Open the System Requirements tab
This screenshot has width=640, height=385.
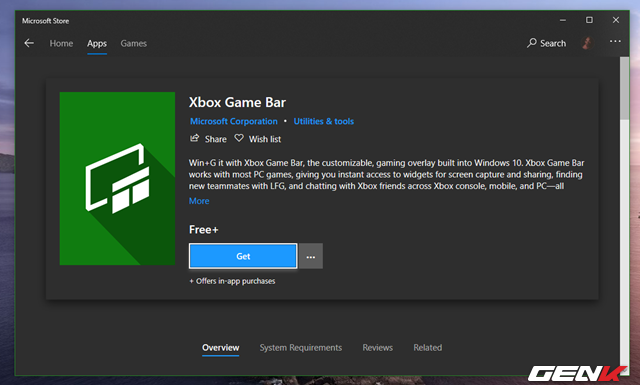[301, 348]
